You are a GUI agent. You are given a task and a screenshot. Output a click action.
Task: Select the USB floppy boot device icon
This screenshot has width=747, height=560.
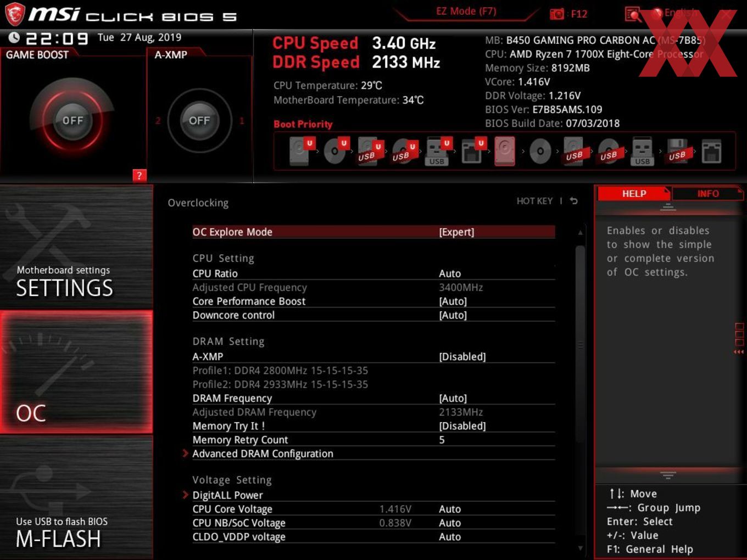[x=677, y=151]
